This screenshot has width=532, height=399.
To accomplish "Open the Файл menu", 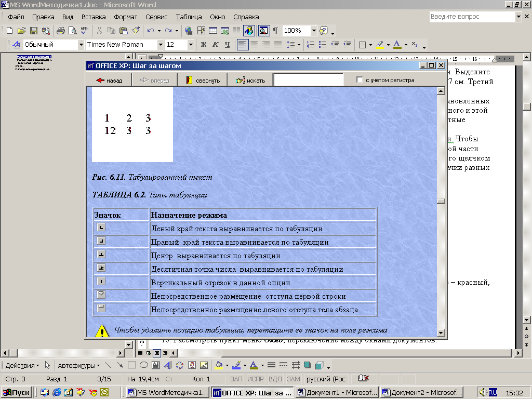I will (16, 17).
